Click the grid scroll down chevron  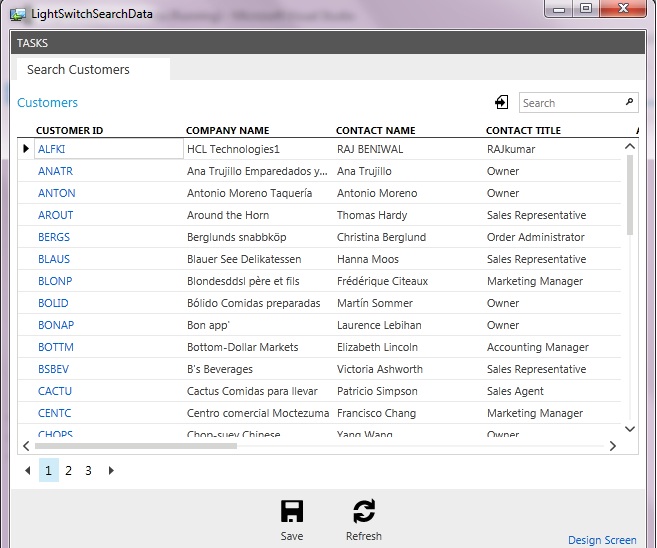(x=630, y=429)
